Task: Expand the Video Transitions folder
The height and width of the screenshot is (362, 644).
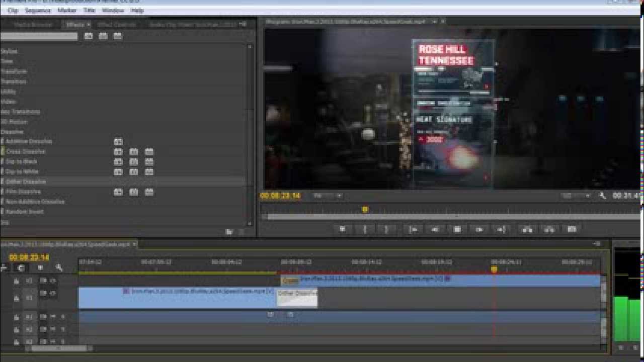Action: 20,112
